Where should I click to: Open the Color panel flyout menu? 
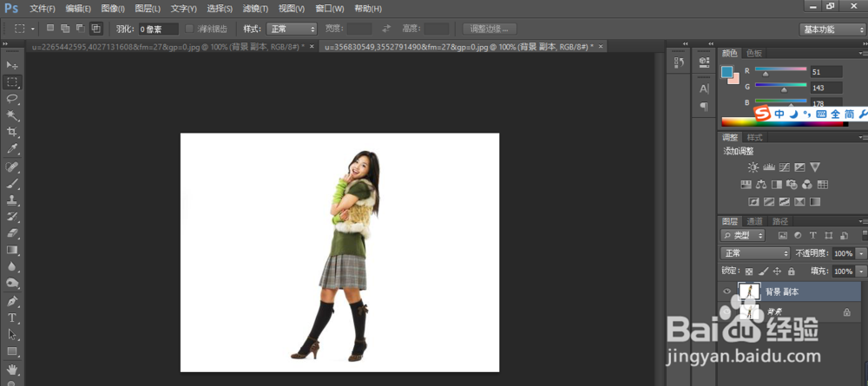862,53
